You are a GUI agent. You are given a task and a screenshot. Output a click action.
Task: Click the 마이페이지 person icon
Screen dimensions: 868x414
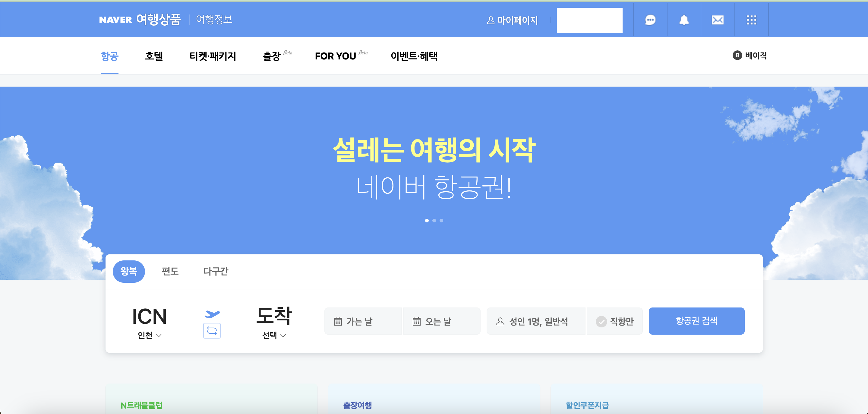pyautogui.click(x=491, y=21)
